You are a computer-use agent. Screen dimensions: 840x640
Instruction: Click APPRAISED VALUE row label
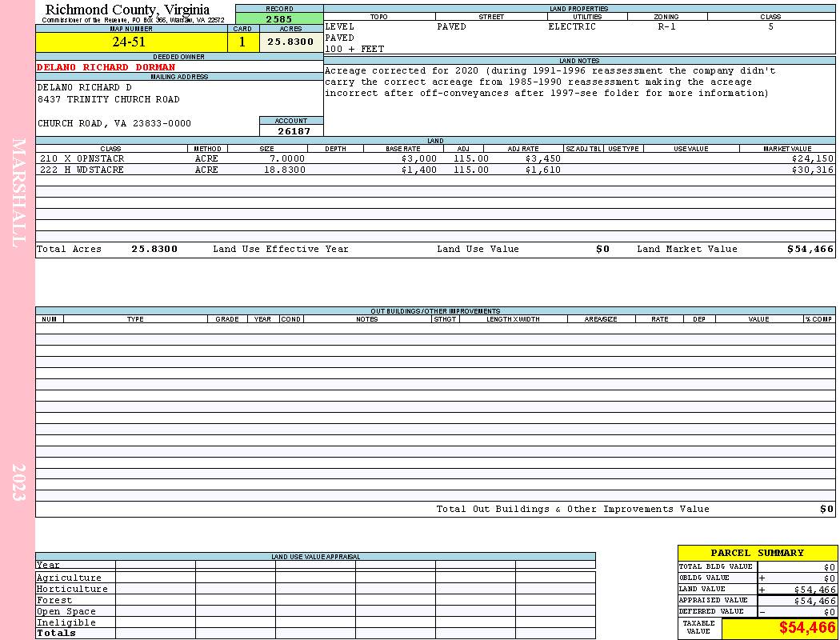tap(713, 600)
